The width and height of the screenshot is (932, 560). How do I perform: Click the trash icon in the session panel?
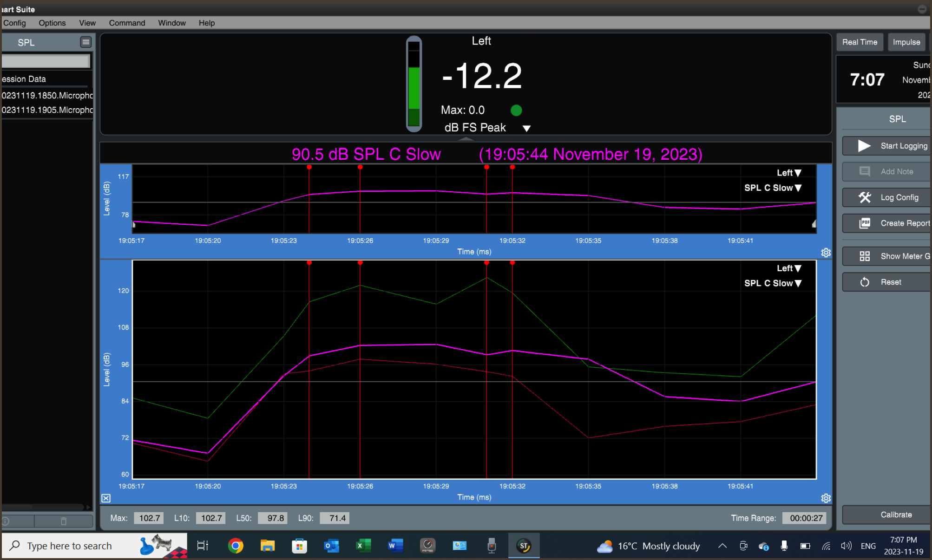pos(64,521)
